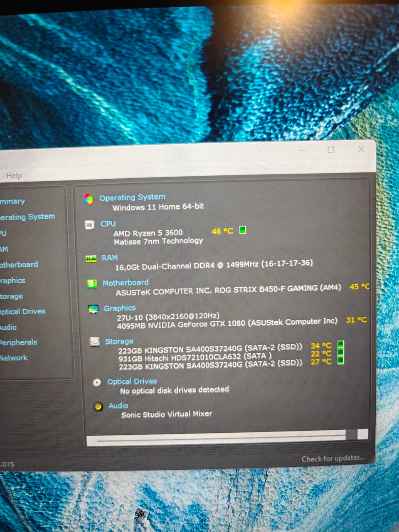
Task: Select Motherboard in the sidebar
Action: click(x=19, y=264)
